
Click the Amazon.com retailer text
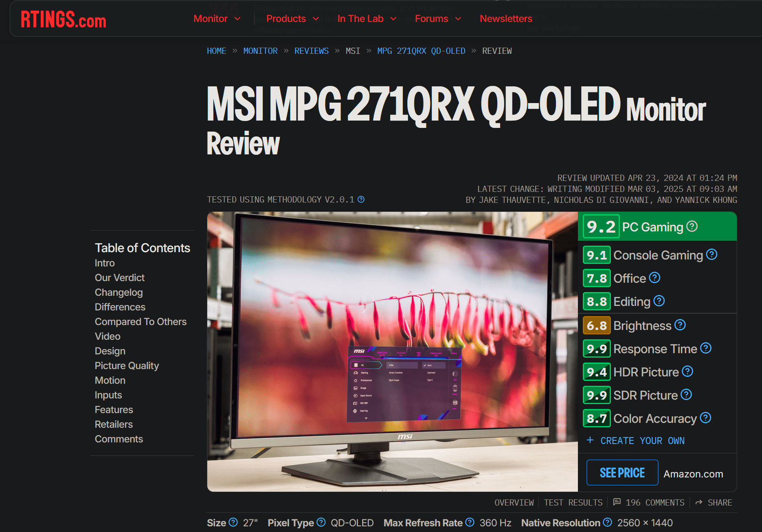click(693, 474)
